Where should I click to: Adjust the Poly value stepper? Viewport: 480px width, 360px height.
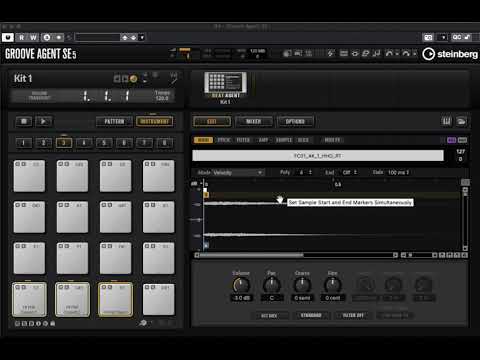310,172
